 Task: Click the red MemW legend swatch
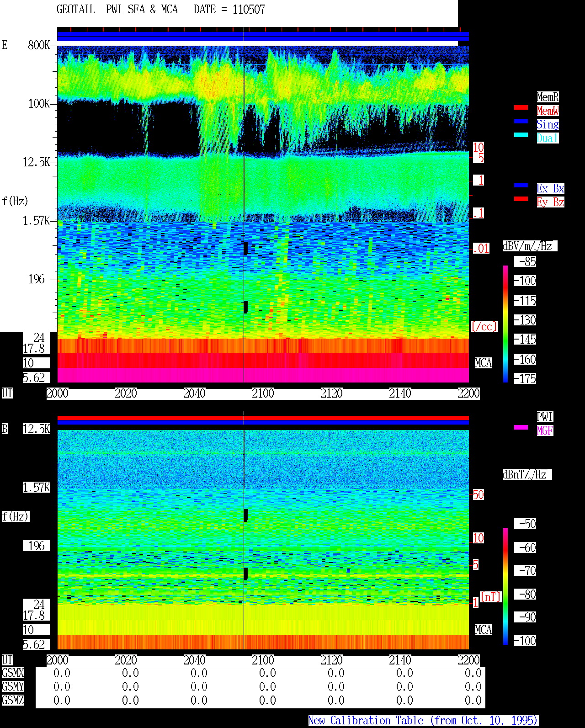(521, 107)
